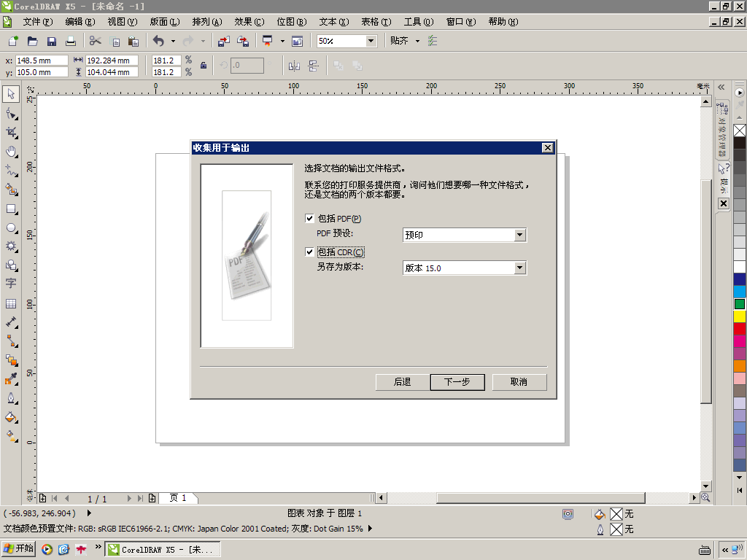The image size is (747, 560).
Task: Select the Outline pen tool
Action: [11, 398]
